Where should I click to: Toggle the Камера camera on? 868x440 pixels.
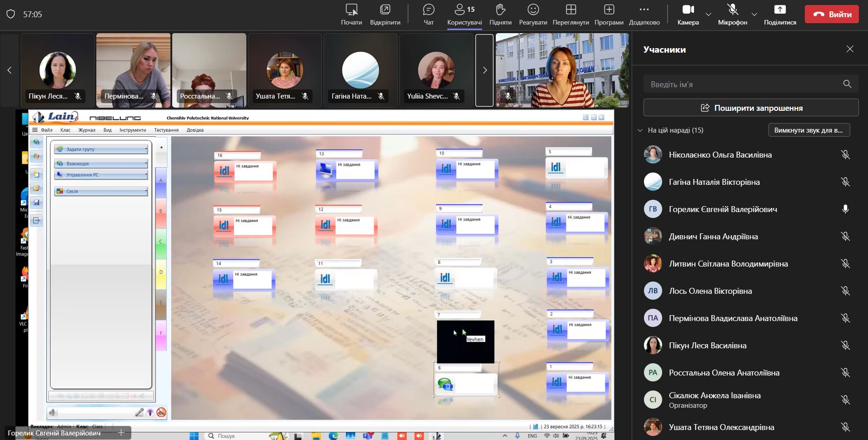coord(688,10)
